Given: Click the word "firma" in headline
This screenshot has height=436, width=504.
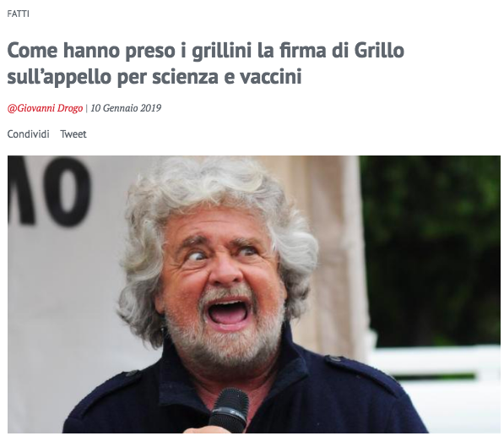Looking at the screenshot, I should 303,51.
